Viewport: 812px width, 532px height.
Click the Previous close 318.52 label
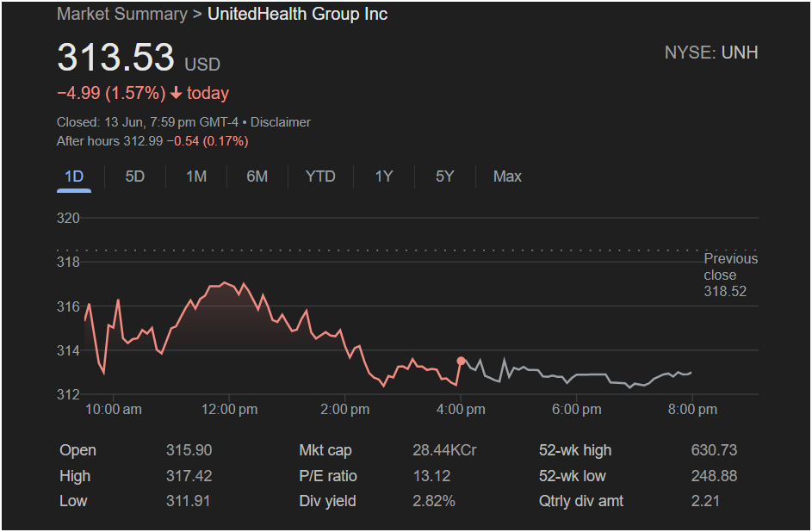pyautogui.click(x=730, y=275)
